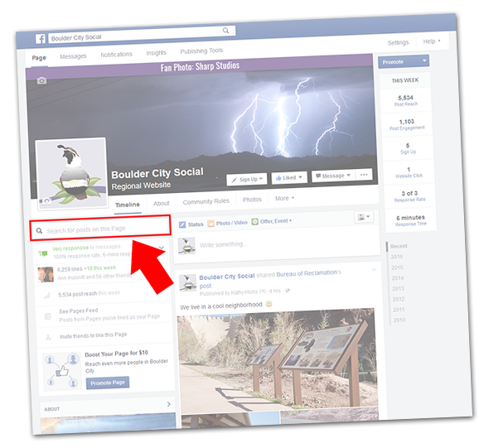Viewport: 489px width, 448px height.
Task: Open the Liked dropdown button
Action: (x=289, y=177)
